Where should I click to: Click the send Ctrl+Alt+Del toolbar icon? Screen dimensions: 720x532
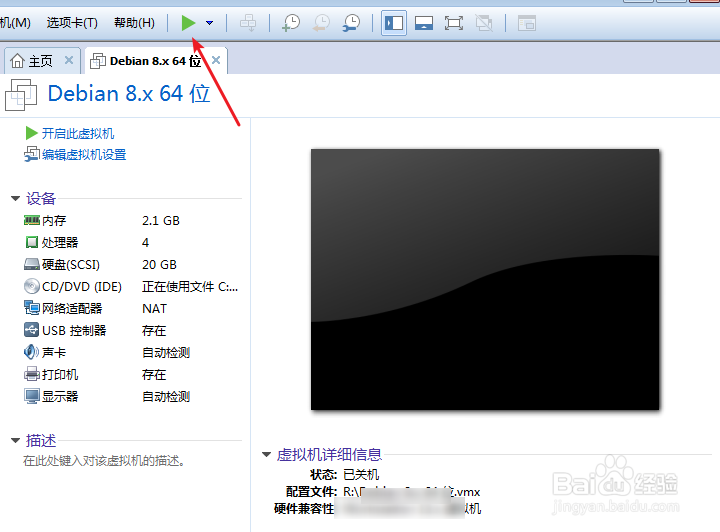pyautogui.click(x=248, y=23)
